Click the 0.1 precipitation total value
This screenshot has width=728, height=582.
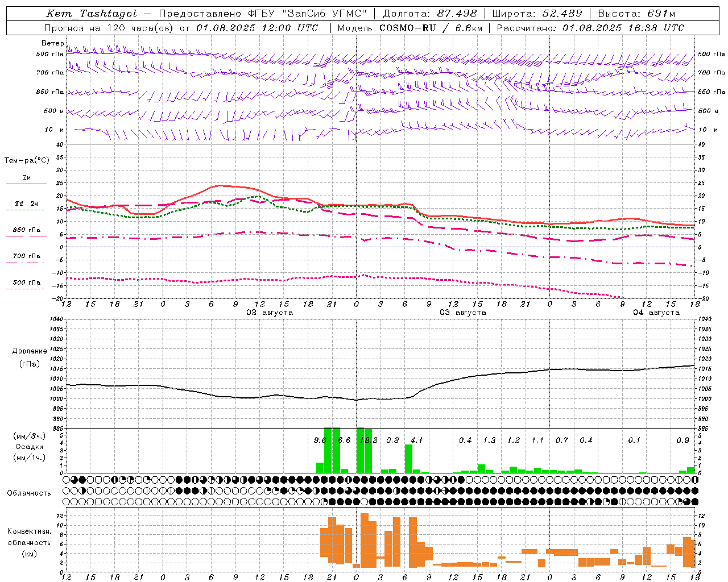click(x=634, y=440)
